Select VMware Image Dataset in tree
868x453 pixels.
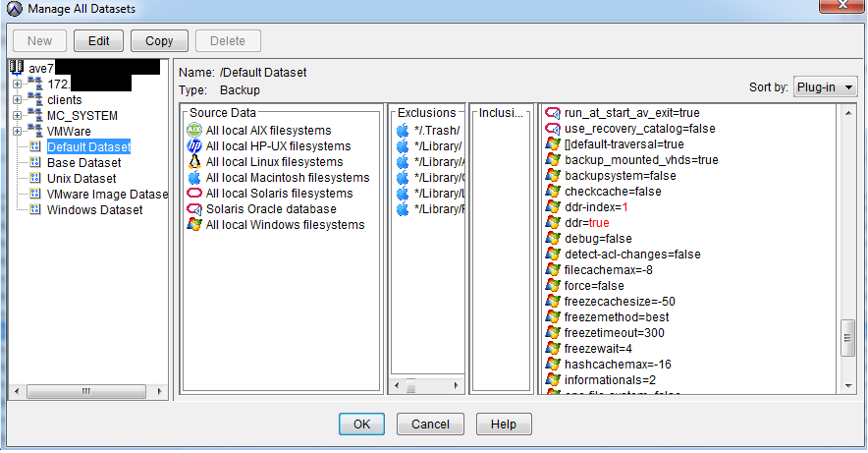tap(107, 195)
